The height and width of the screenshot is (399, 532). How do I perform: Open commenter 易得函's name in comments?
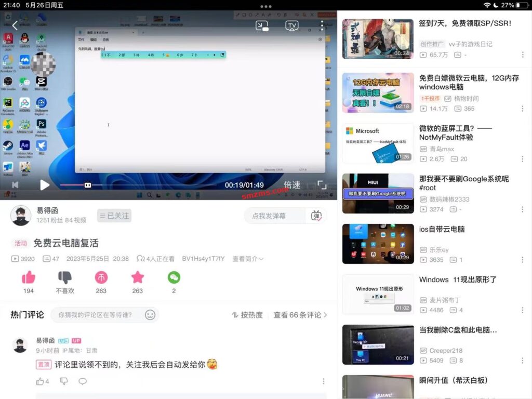coord(45,340)
